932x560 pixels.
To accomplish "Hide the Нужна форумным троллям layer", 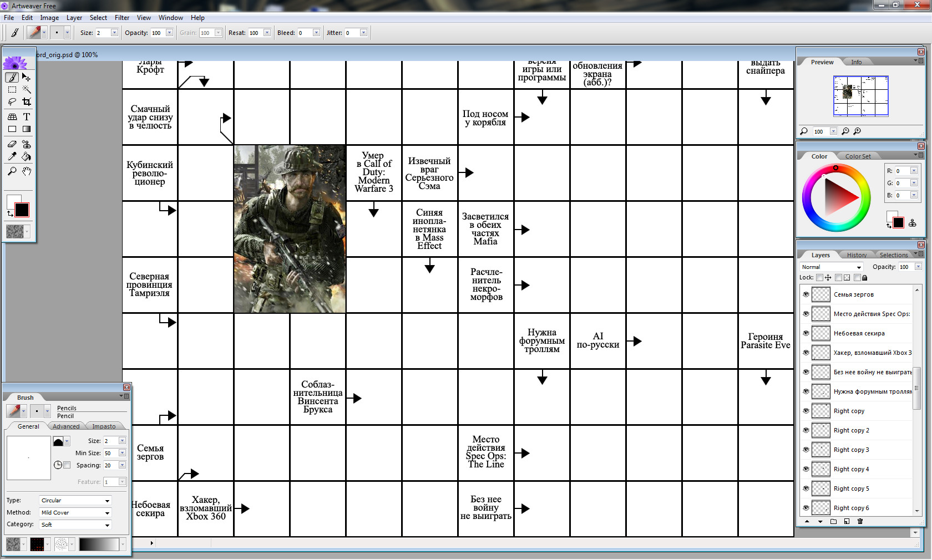I will pyautogui.click(x=806, y=391).
